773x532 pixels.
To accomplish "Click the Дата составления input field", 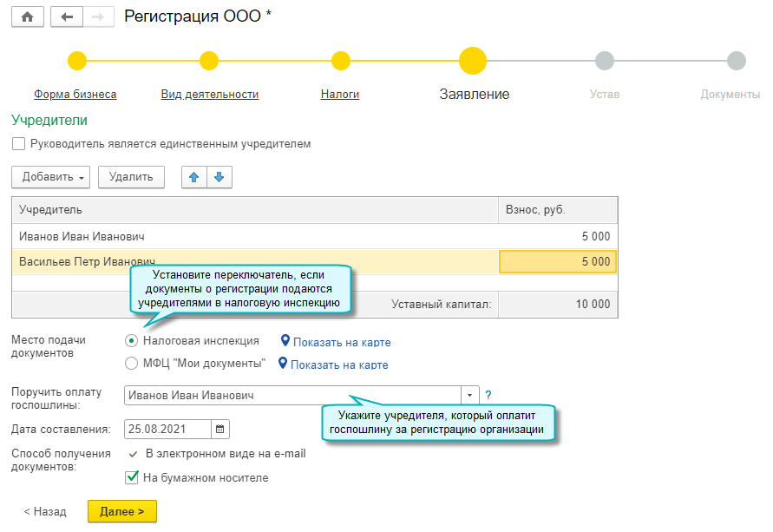I will pyautogui.click(x=167, y=429).
